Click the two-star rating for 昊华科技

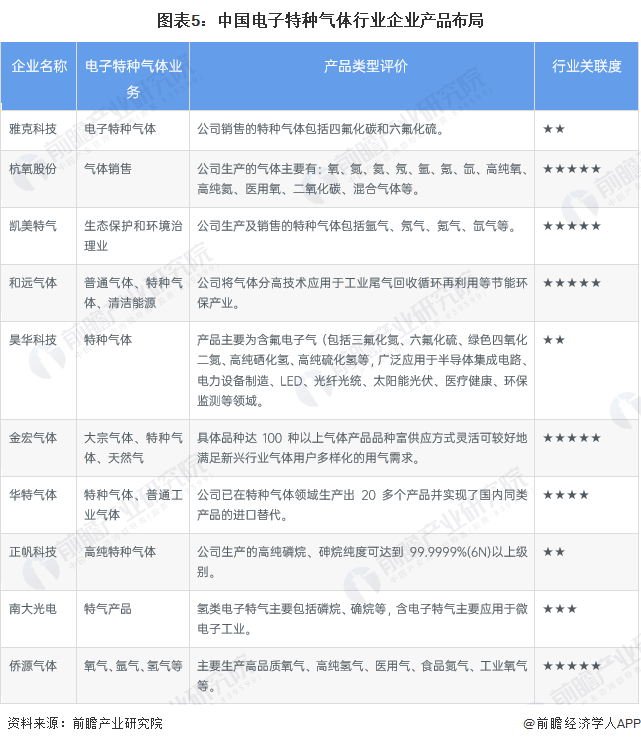click(x=554, y=340)
